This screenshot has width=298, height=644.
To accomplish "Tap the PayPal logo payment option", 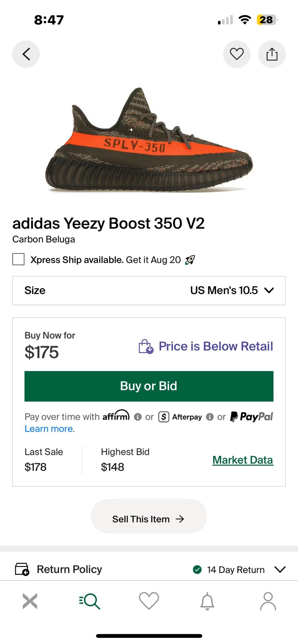I will (x=252, y=417).
